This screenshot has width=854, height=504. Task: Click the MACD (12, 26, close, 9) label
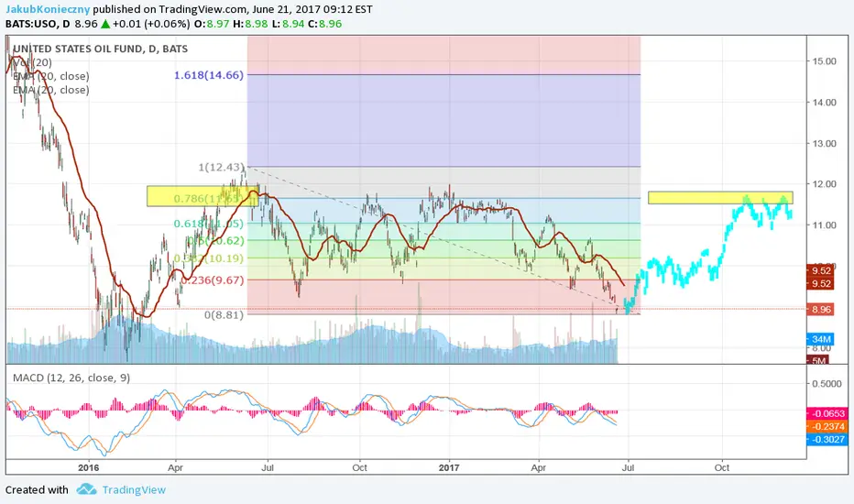71,378
